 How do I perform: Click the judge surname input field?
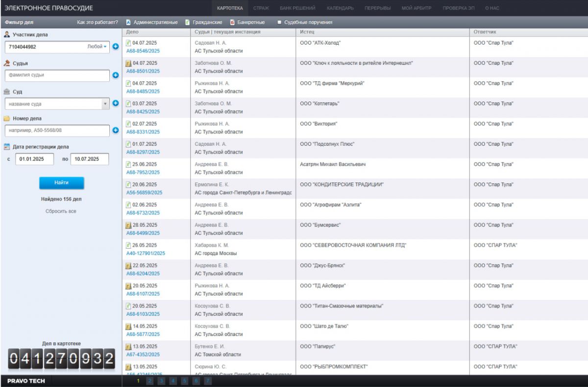57,76
